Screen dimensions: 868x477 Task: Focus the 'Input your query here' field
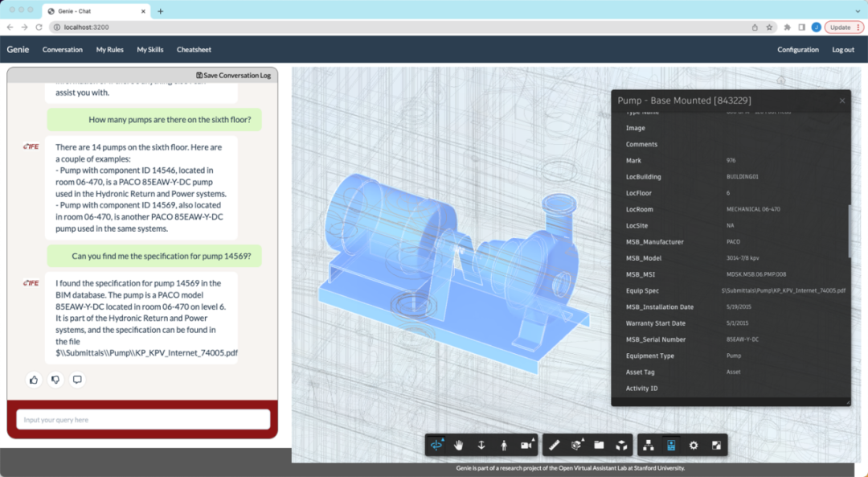143,419
